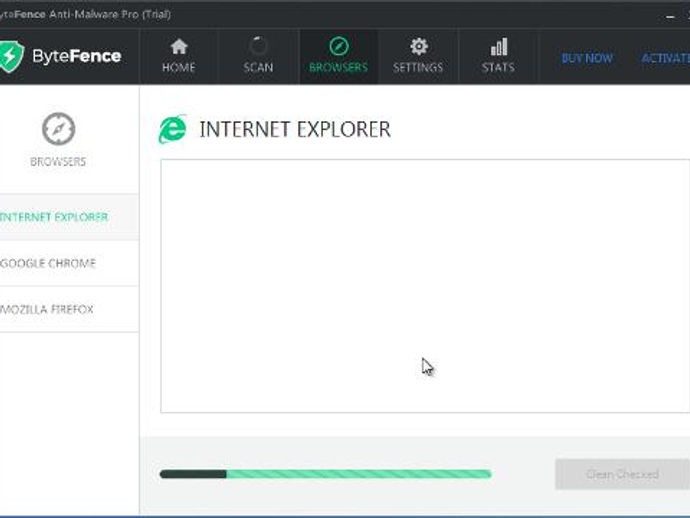Click the INTERNET EXPLORER heading text
This screenshot has width=690, height=518.
point(295,129)
